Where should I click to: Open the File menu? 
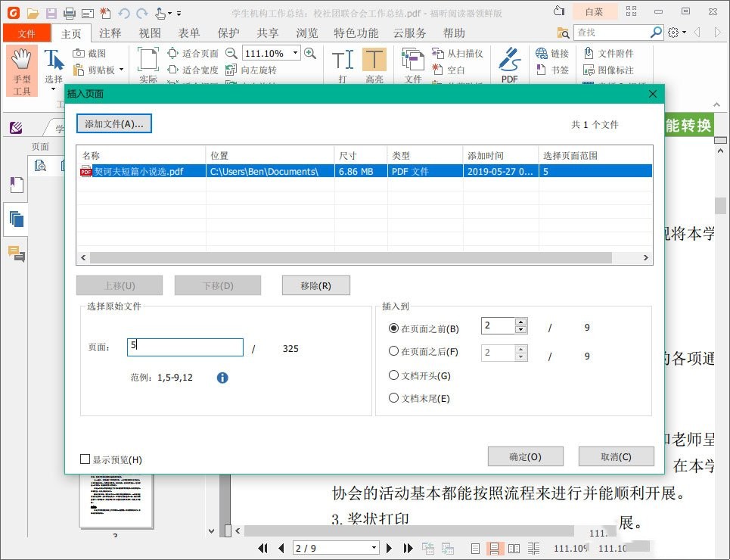pyautogui.click(x=27, y=33)
